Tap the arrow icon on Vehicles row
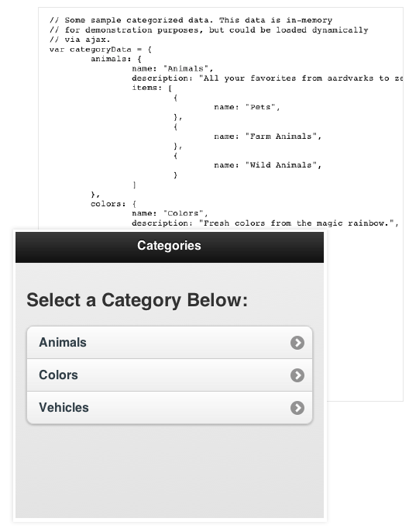The height and width of the screenshot is (532, 409). tap(297, 408)
